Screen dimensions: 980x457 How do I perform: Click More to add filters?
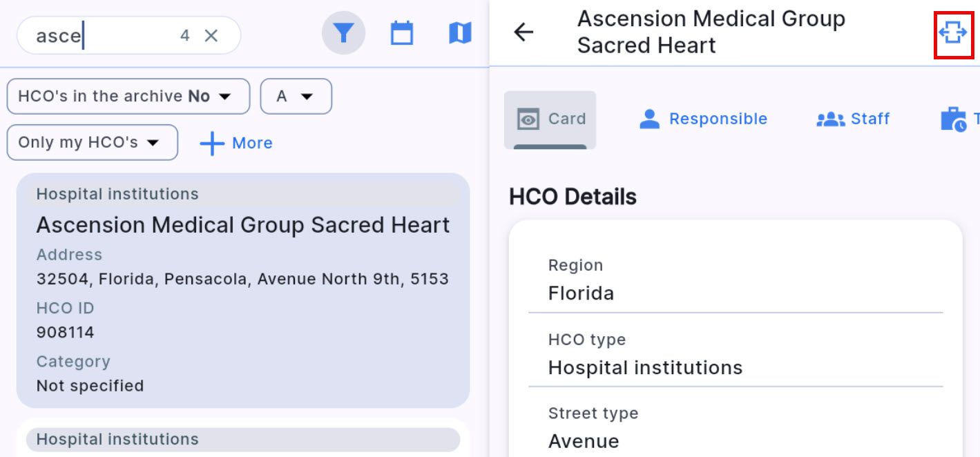[x=252, y=144]
